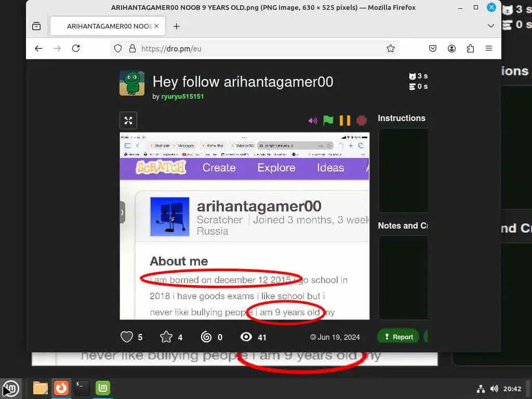
Task: Bookmark this page with the star icon
Action: coord(391,48)
